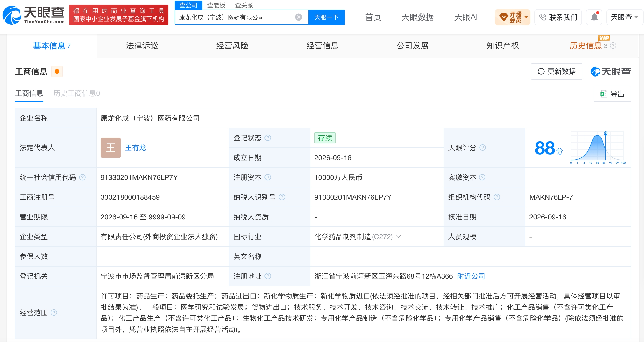
Task: Click the red promotional banner
Action: pos(119,15)
